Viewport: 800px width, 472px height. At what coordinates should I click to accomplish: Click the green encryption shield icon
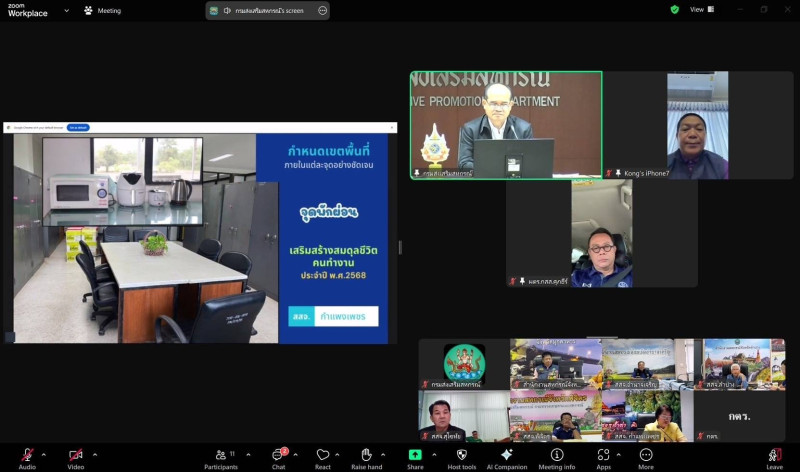[675, 10]
